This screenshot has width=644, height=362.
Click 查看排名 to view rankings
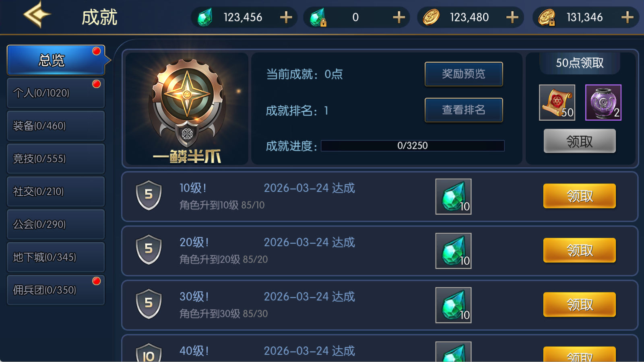point(464,110)
